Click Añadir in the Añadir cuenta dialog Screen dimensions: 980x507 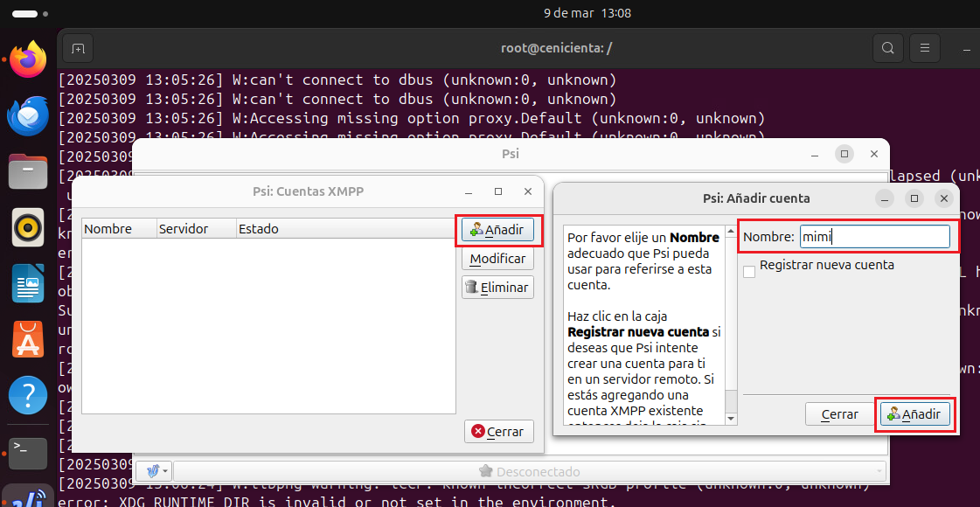[914, 413]
